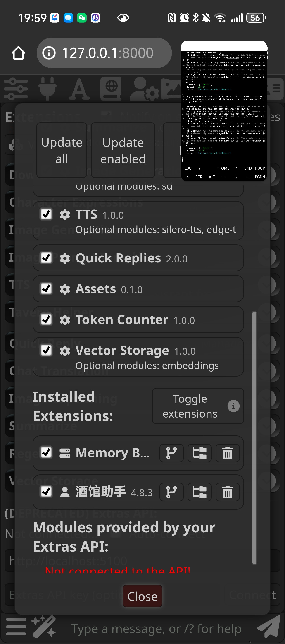Uncheck the TTS extension checkbox
The height and width of the screenshot is (644, 285).
point(46,214)
